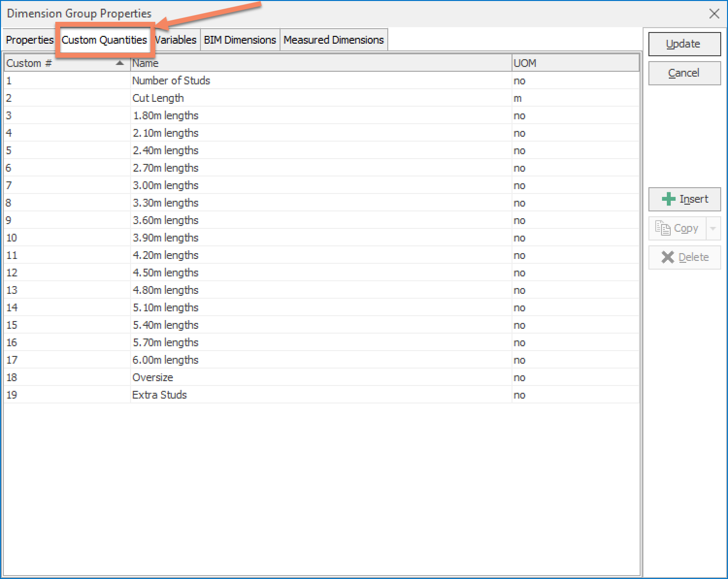Select the 3.00m lengths row

[x=322, y=185]
